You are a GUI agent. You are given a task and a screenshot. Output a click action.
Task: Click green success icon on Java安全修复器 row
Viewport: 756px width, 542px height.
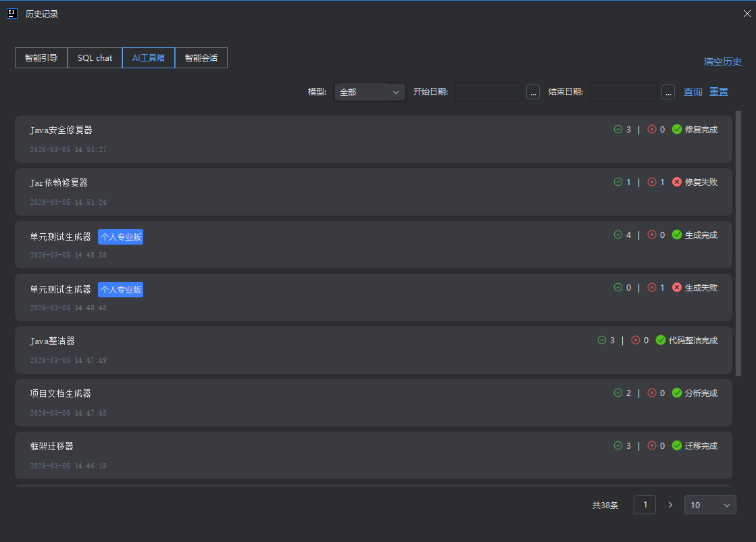[618, 129]
